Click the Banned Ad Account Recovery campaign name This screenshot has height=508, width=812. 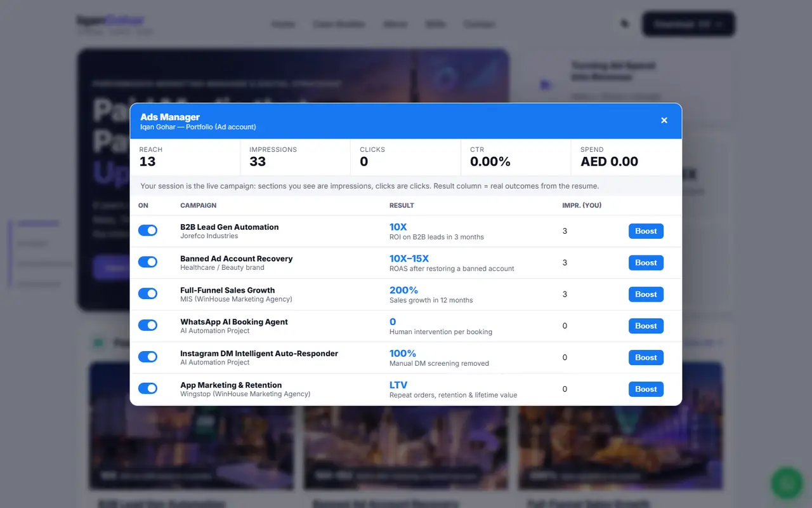[237, 258]
